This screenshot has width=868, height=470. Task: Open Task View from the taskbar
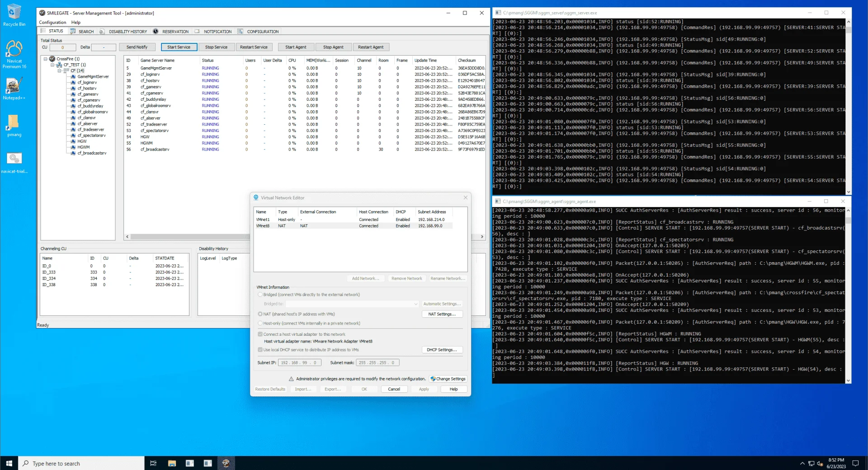pos(153,463)
